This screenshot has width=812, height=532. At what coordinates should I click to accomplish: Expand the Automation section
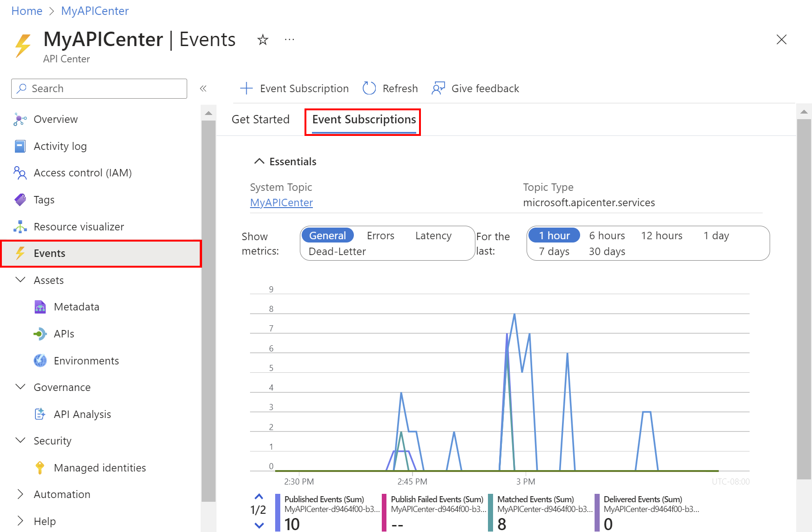click(20, 494)
